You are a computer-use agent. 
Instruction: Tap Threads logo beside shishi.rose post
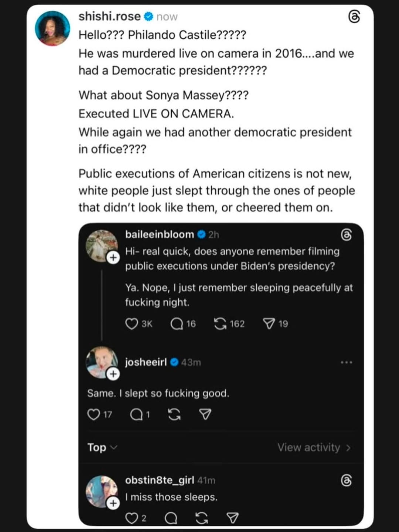pos(354,17)
